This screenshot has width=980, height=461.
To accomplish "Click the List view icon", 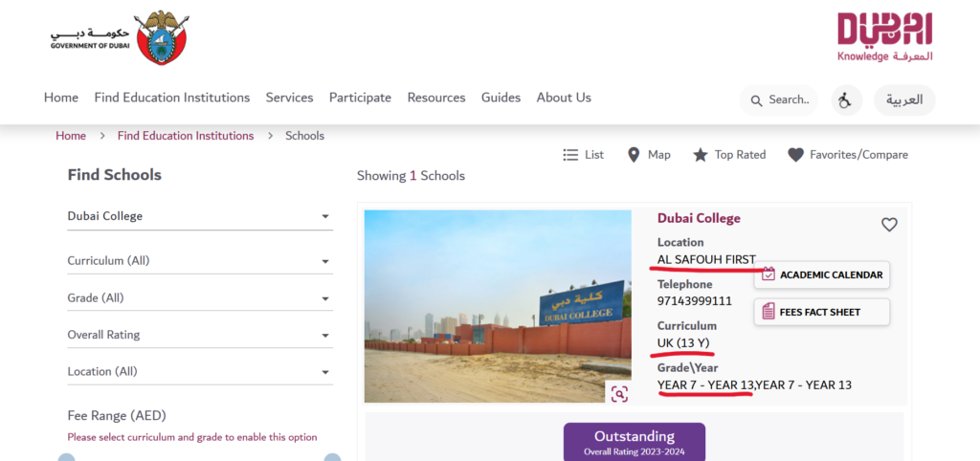I will (570, 155).
